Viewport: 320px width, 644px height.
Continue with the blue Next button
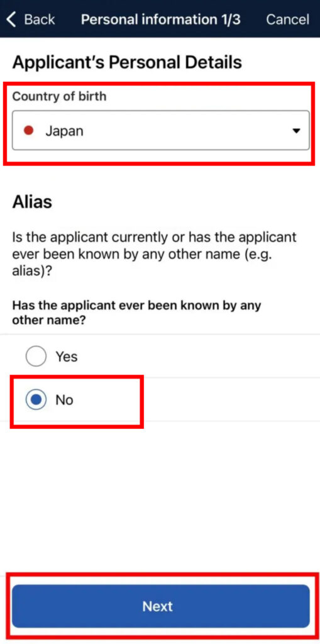click(160, 606)
